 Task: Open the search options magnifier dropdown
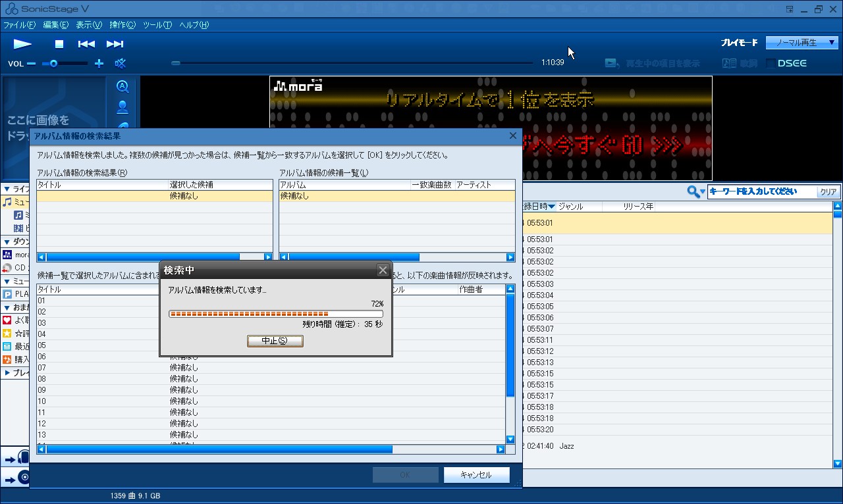[696, 191]
